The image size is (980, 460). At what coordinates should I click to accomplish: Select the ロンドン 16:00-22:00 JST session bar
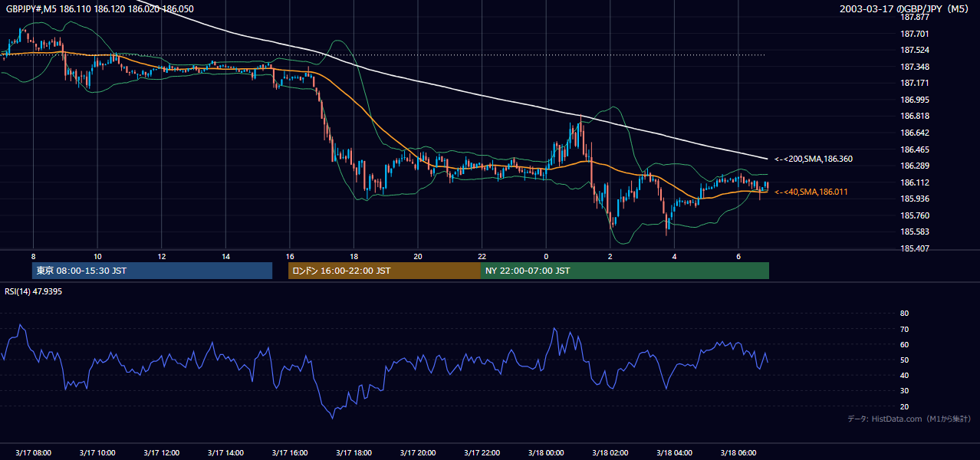click(384, 271)
